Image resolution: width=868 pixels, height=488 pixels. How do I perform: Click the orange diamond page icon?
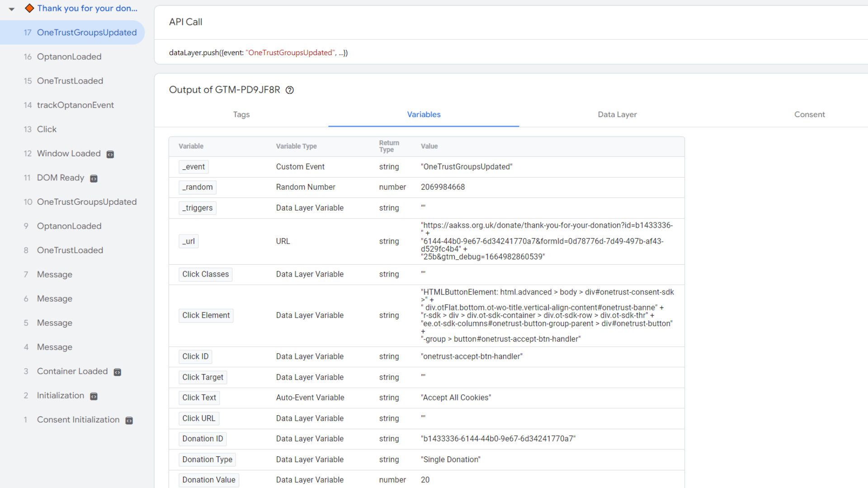(29, 8)
